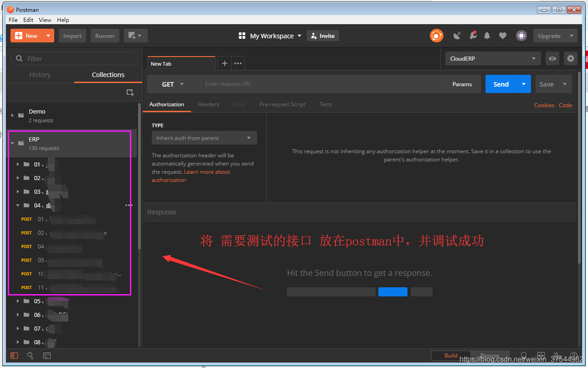588x368 pixels.
Task: Open the Save button dropdown arrow
Action: click(565, 84)
